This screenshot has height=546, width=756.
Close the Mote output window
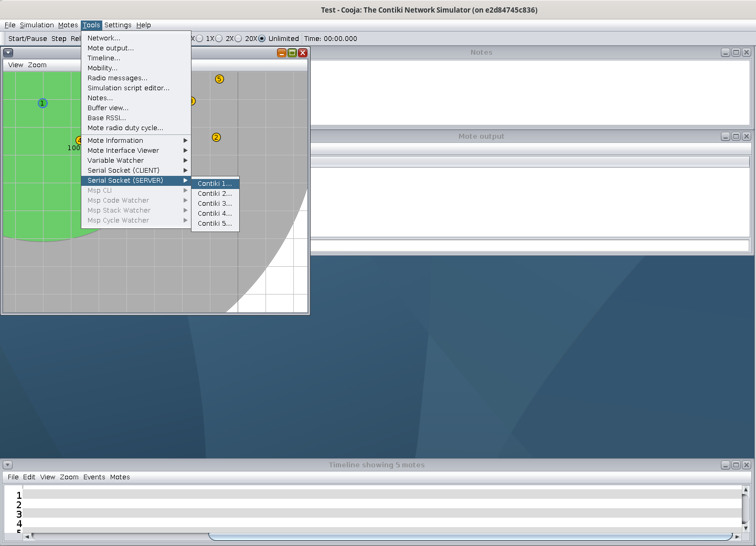click(747, 136)
